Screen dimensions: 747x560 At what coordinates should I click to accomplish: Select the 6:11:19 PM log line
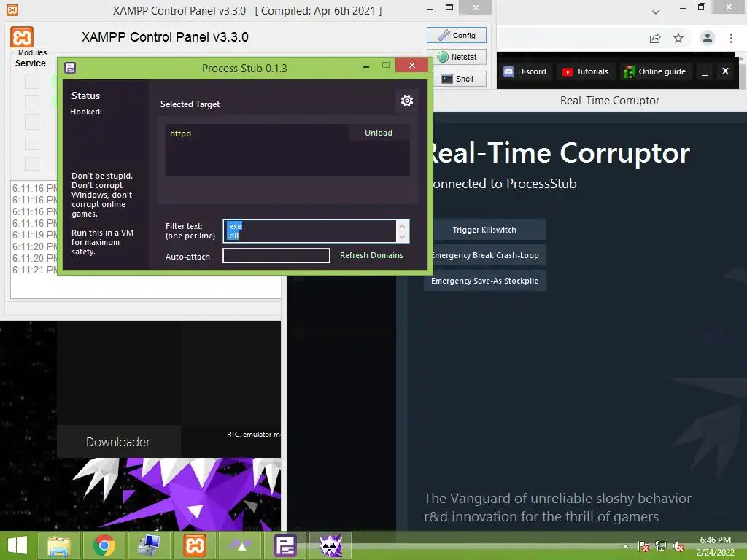tap(35, 235)
